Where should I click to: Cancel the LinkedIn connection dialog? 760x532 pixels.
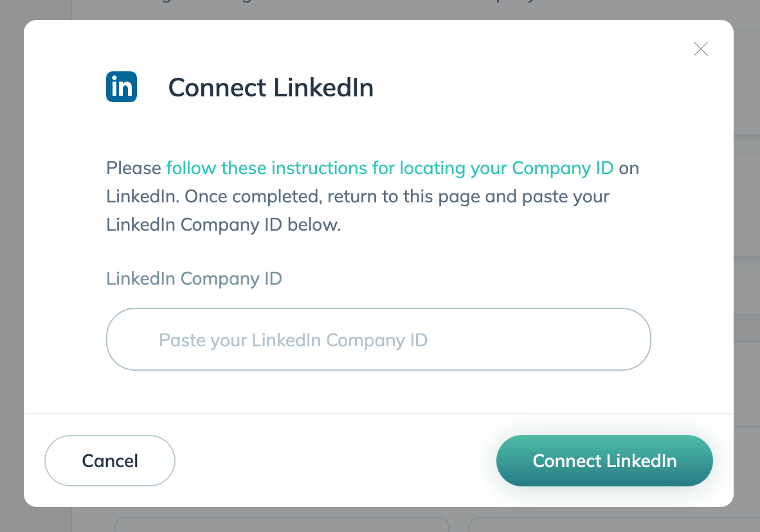[110, 461]
